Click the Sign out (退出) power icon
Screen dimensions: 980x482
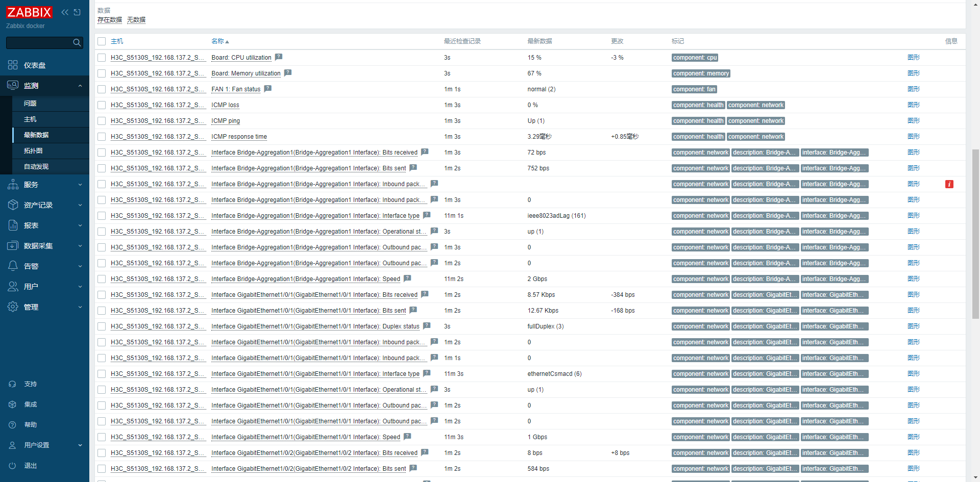click(13, 466)
